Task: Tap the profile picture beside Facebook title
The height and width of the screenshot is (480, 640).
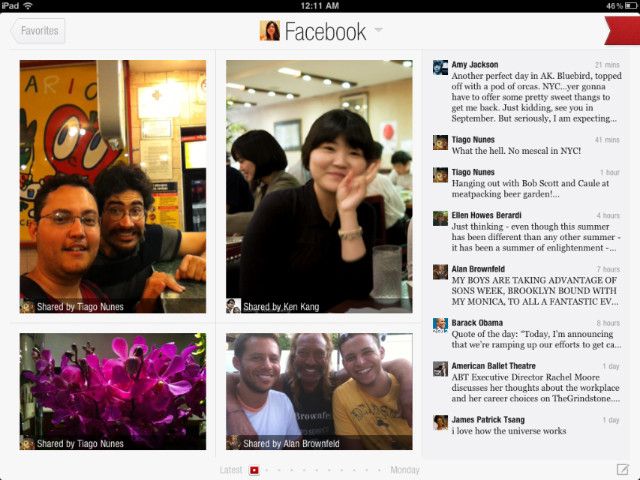Action: click(x=269, y=31)
